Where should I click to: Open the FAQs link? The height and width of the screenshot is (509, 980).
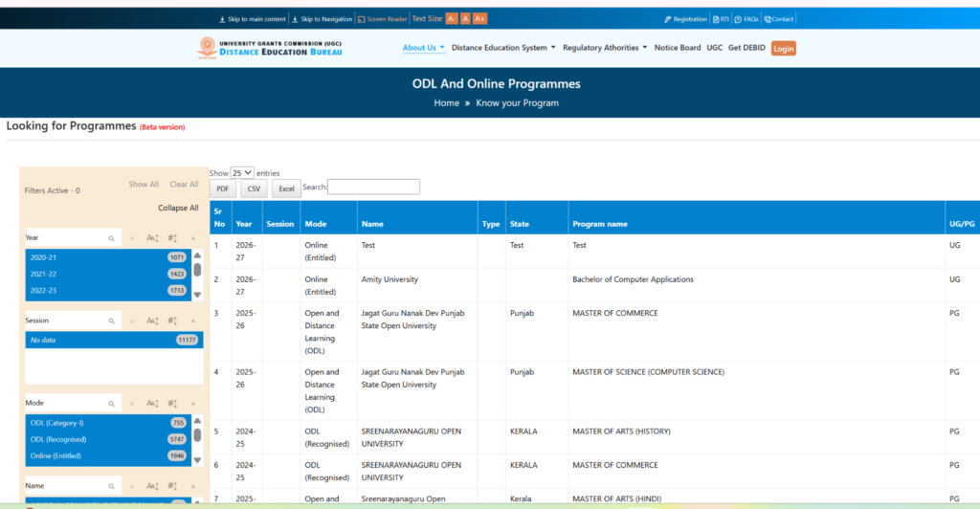746,19
